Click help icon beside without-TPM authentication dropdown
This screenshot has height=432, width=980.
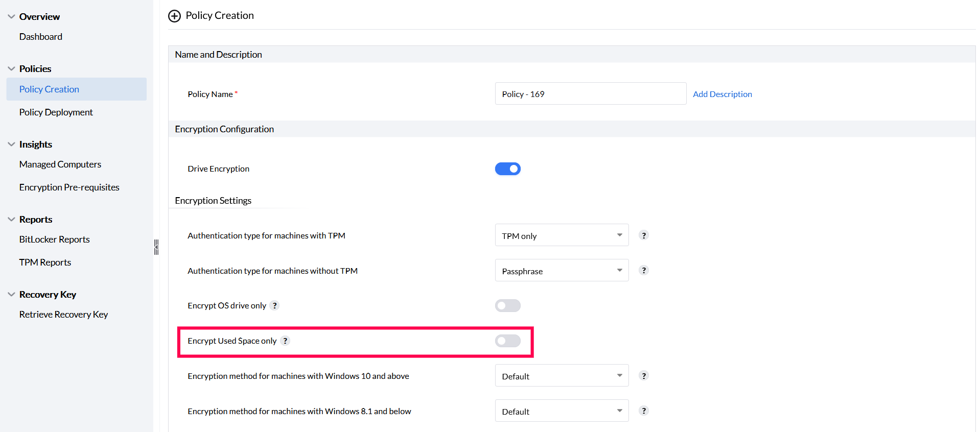[644, 271]
